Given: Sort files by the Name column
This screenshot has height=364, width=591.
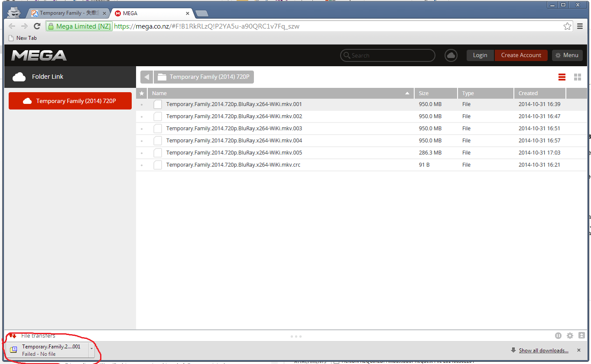Looking at the screenshot, I should (x=281, y=93).
